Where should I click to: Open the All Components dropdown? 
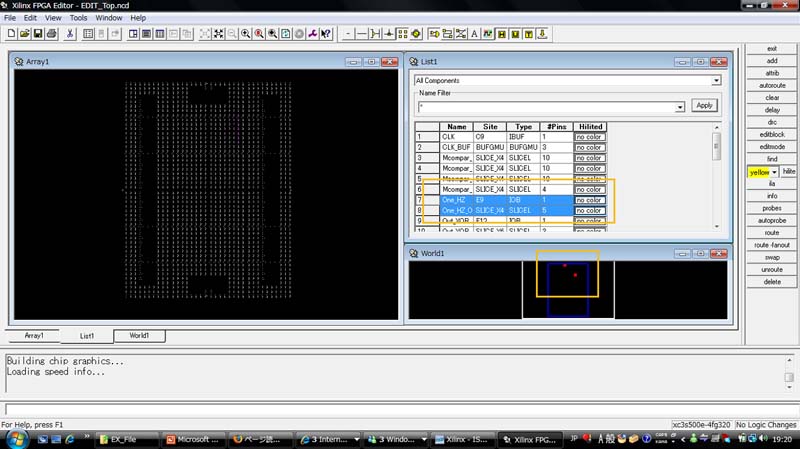pyautogui.click(x=716, y=81)
